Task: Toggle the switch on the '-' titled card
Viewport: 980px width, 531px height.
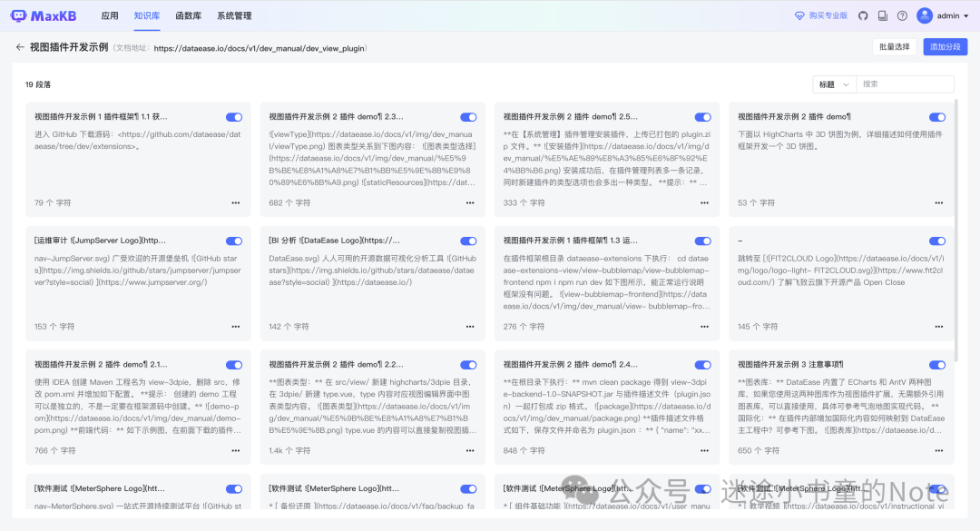Action: (937, 241)
